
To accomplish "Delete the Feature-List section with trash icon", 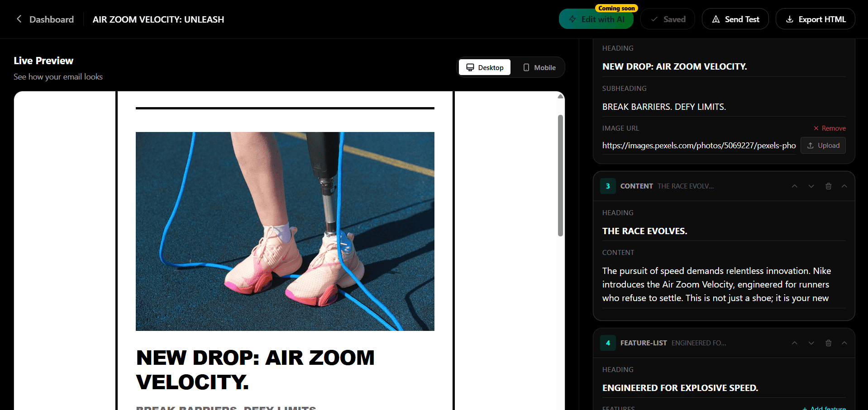I will point(828,343).
